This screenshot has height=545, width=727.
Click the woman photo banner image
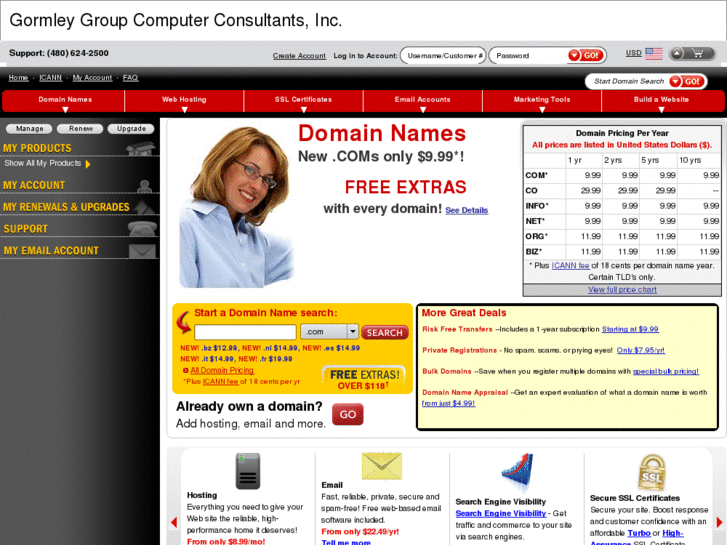(237, 206)
